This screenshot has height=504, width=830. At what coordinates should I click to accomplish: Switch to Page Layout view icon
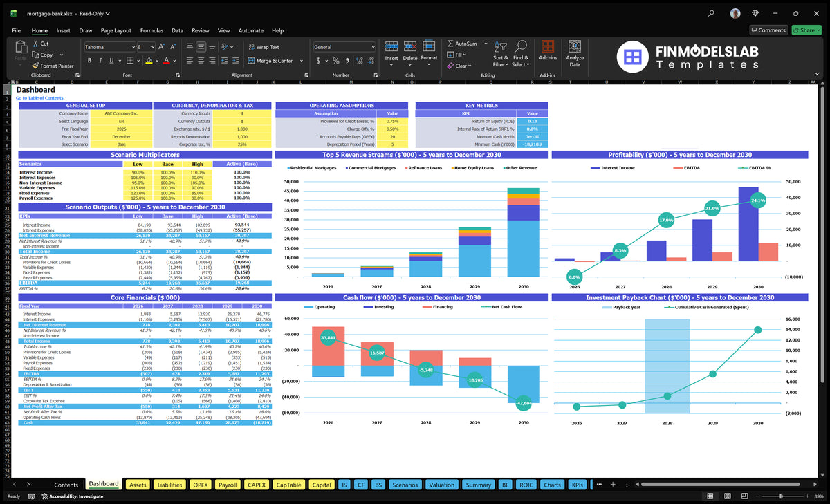(x=728, y=496)
